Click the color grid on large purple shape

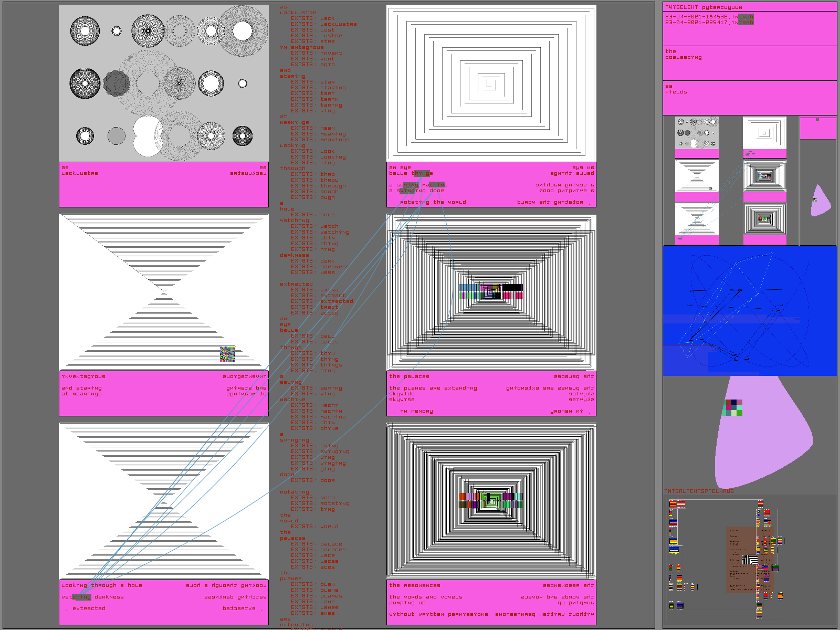(733, 407)
